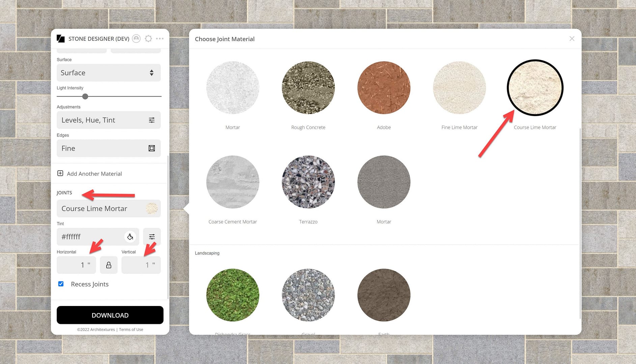Click the paint bucket tint color icon
This screenshot has width=636, height=364.
(x=130, y=237)
